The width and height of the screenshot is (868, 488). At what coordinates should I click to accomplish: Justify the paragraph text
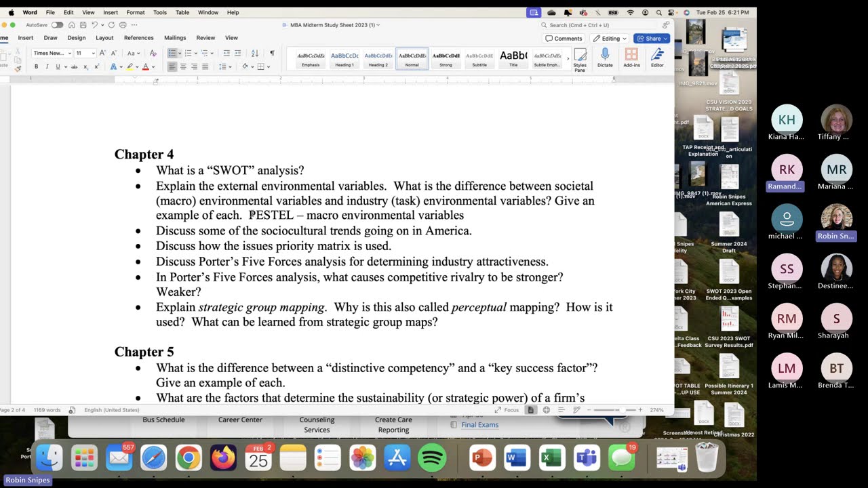205,66
